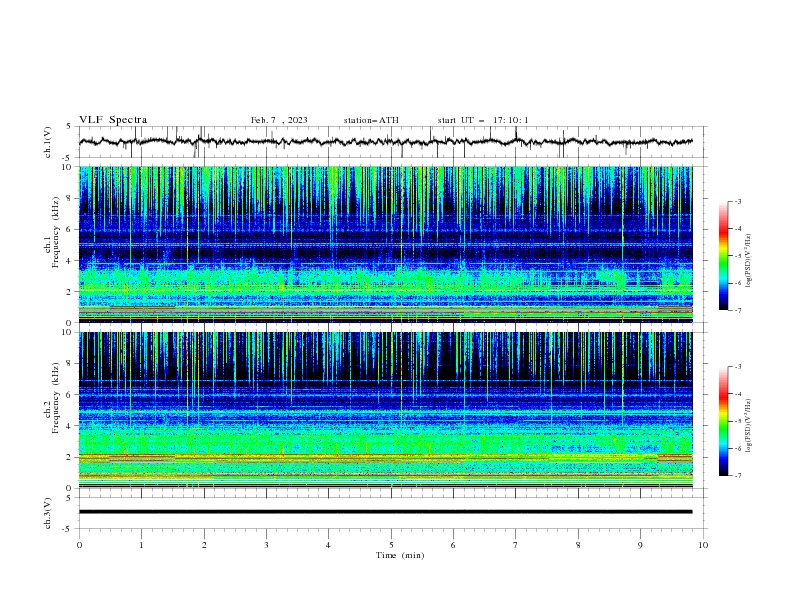Select the "start UT = 17:10: 1" text

[x=483, y=120]
